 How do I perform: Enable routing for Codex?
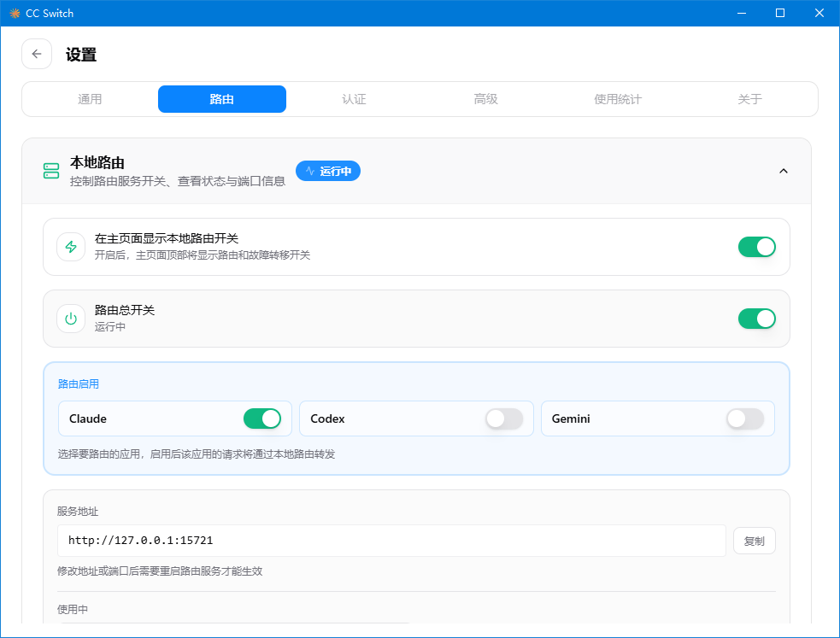504,419
